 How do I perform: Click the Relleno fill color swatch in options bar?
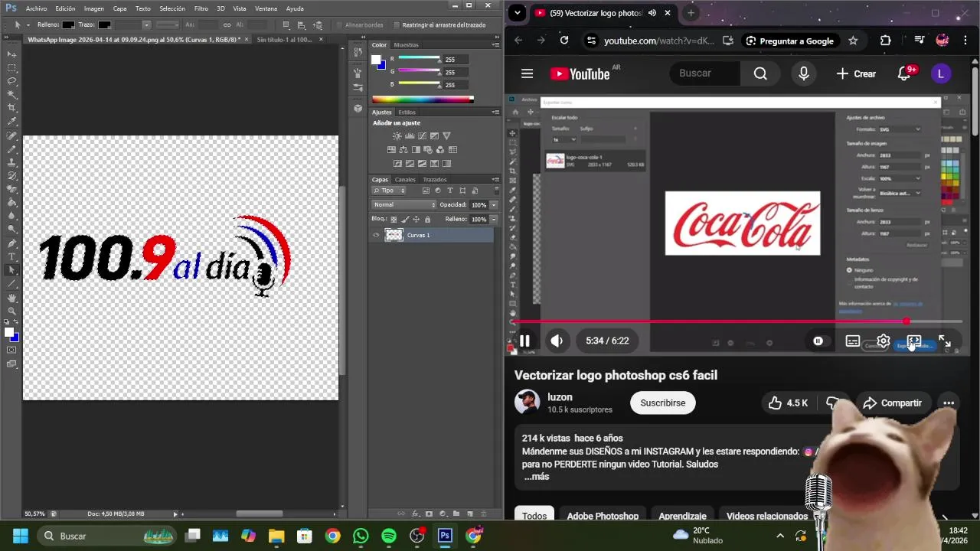pos(68,24)
